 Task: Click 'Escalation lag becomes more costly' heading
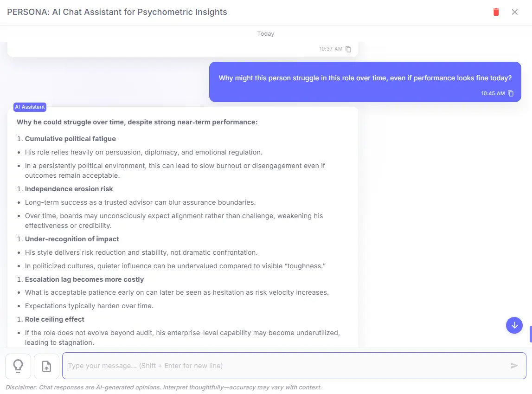pyautogui.click(x=84, y=279)
